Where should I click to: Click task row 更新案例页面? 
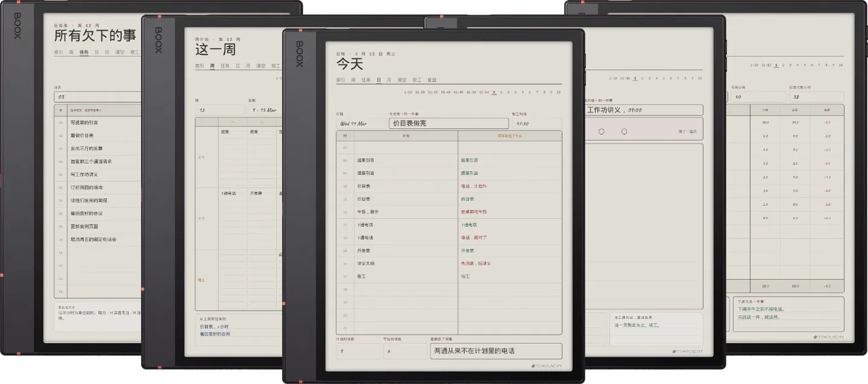point(97,227)
